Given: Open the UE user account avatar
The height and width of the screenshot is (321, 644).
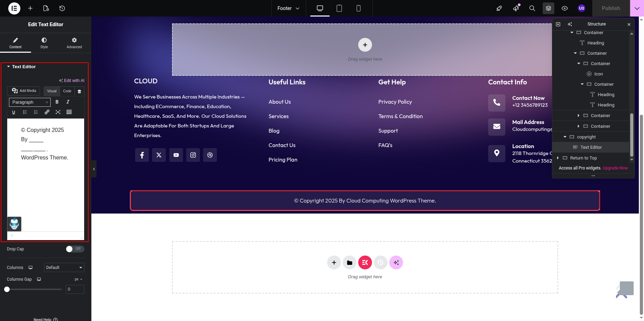Looking at the screenshot, I should [x=582, y=8].
